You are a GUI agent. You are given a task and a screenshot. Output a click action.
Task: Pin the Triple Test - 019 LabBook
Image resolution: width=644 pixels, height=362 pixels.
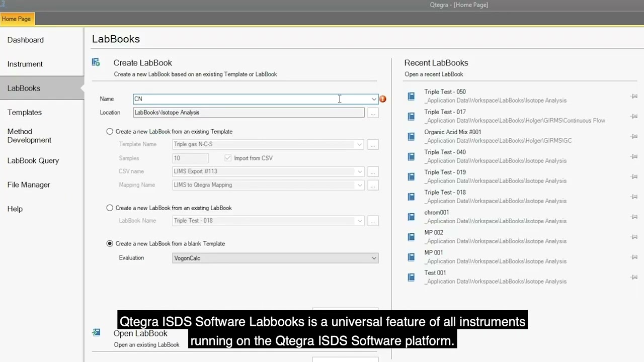point(634,176)
